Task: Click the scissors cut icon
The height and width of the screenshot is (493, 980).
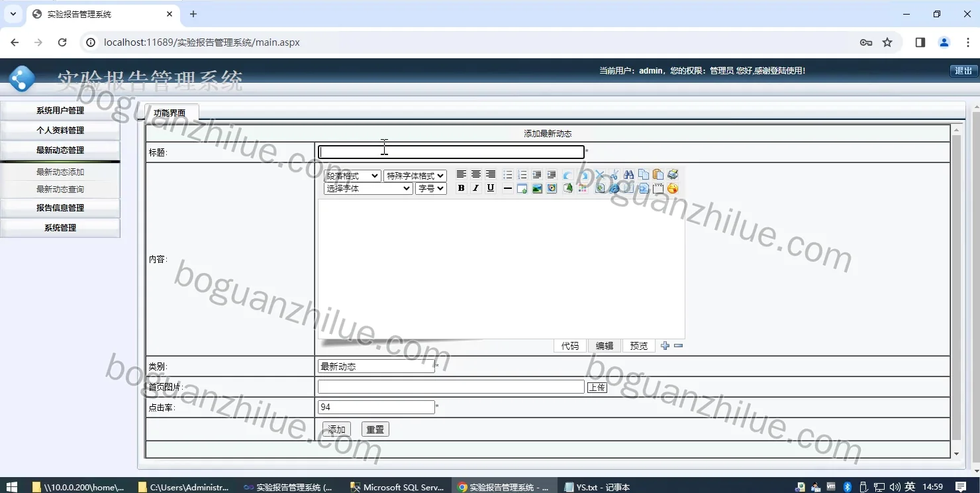Action: coord(614,174)
